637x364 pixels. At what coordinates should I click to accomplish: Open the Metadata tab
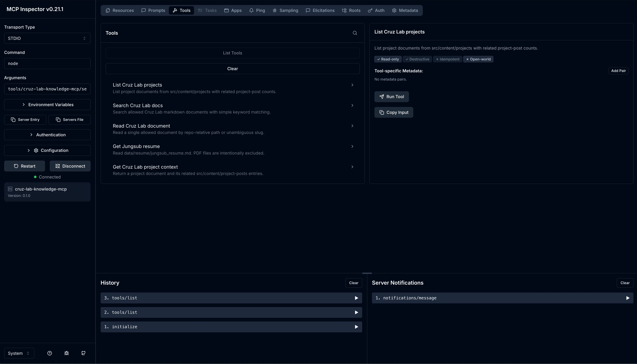[x=405, y=11]
